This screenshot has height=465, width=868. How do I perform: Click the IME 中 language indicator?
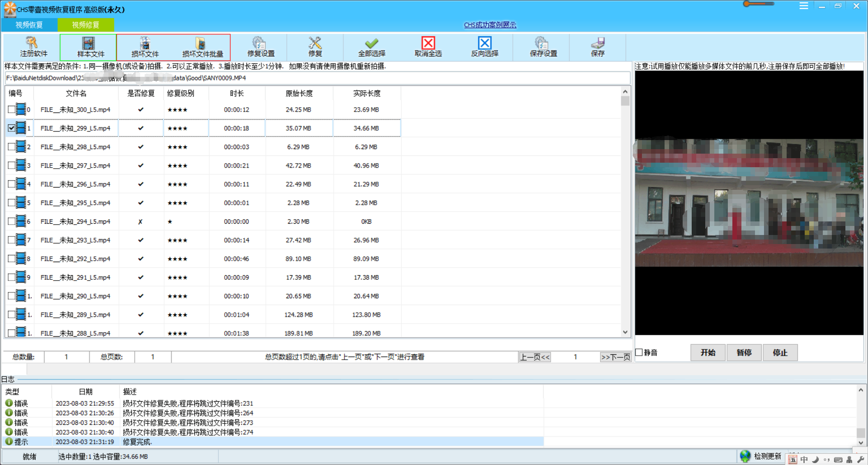804,460
